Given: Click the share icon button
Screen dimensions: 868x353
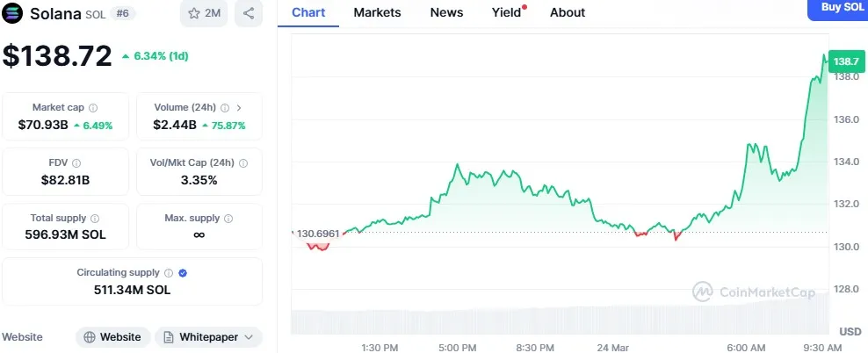Looking at the screenshot, I should tap(249, 13).
